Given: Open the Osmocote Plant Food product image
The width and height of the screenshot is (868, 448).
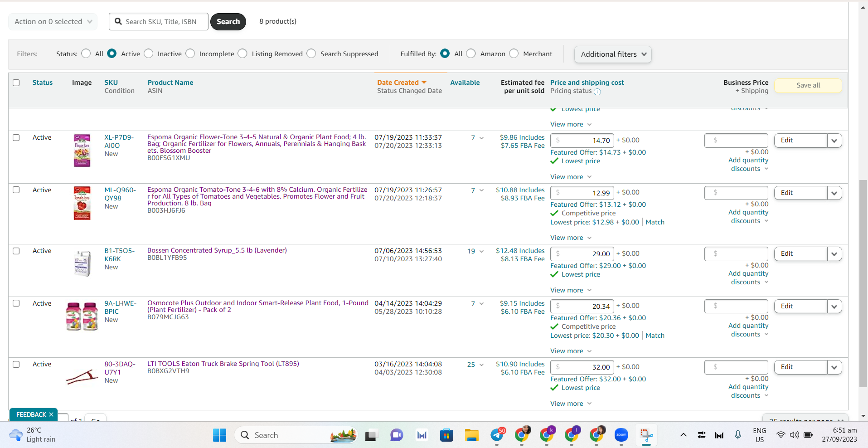Looking at the screenshot, I should [82, 316].
